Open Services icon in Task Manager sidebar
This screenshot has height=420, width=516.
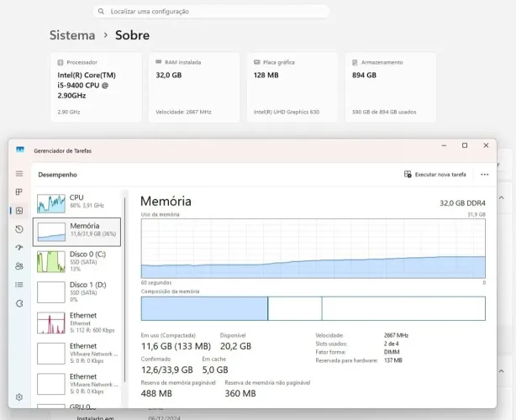click(x=19, y=303)
